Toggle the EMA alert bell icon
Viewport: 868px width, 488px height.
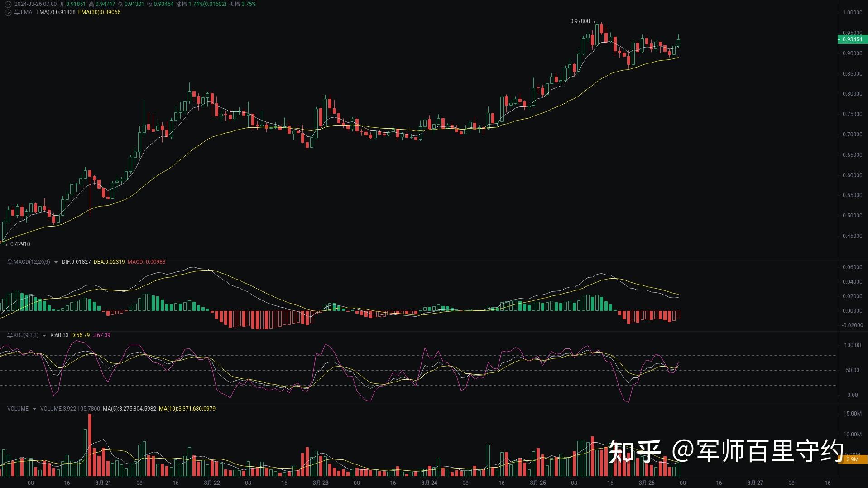pyautogui.click(x=17, y=12)
